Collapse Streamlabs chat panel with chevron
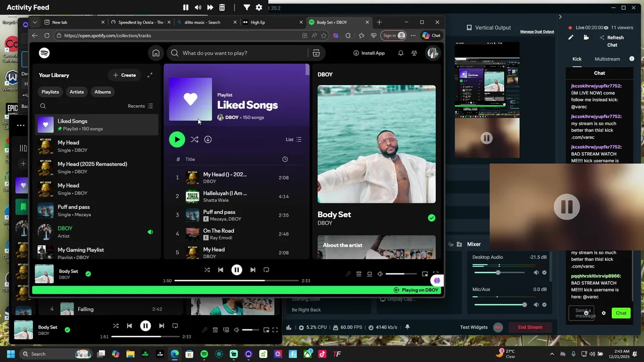644x362 pixels. [x=560, y=17]
